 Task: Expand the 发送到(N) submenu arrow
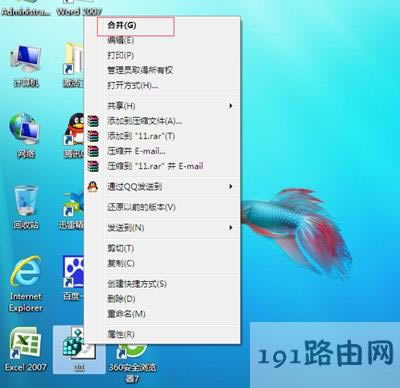[230, 228]
